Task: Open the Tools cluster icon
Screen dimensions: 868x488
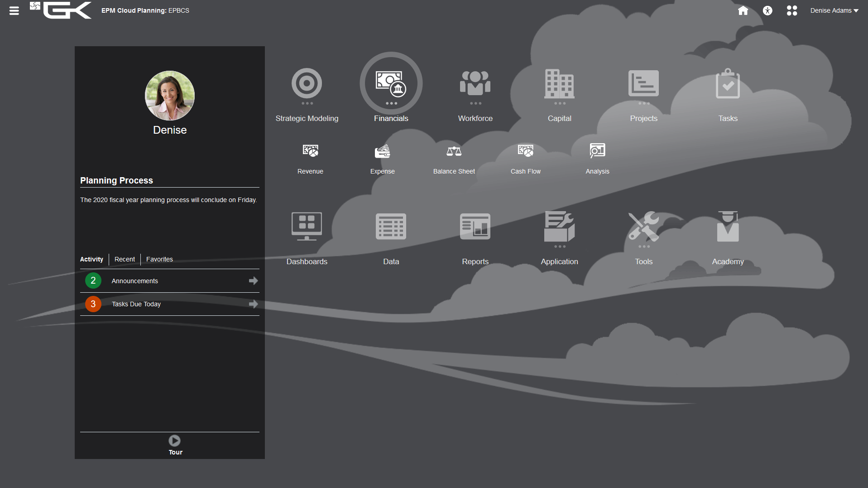Action: (x=644, y=226)
